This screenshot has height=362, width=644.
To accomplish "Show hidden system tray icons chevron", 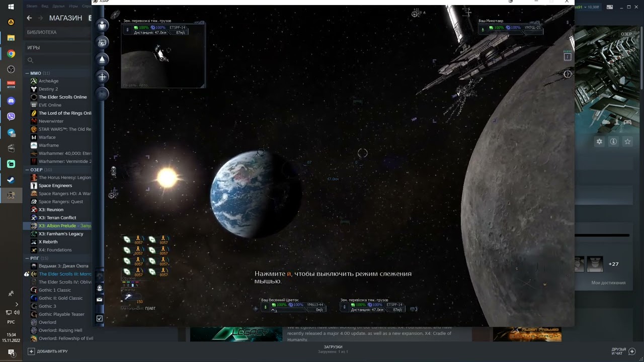I will (17, 304).
